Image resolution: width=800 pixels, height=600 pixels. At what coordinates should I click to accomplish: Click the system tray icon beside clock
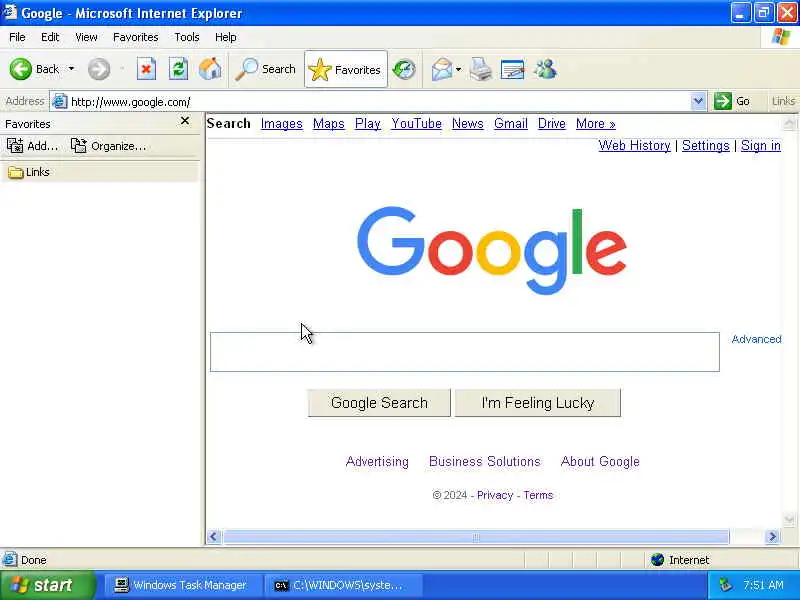(725, 585)
